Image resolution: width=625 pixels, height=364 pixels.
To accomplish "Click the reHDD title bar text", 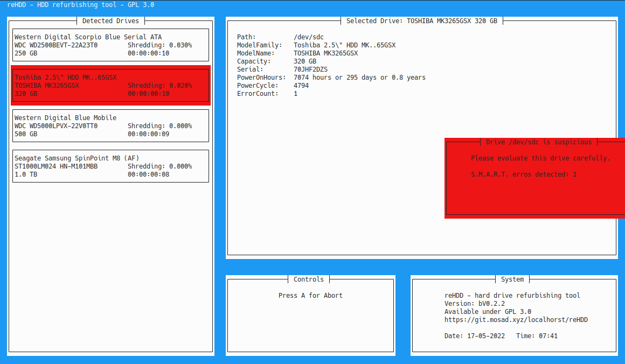I will pyautogui.click(x=81, y=5).
